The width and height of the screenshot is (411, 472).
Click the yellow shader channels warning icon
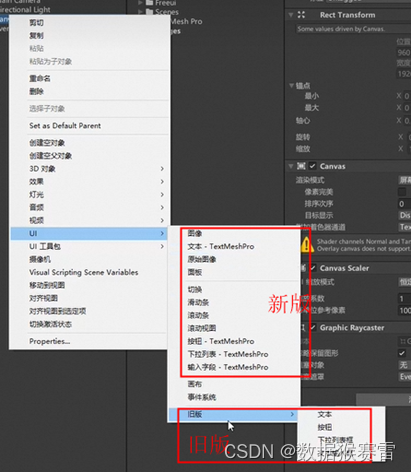tap(307, 245)
